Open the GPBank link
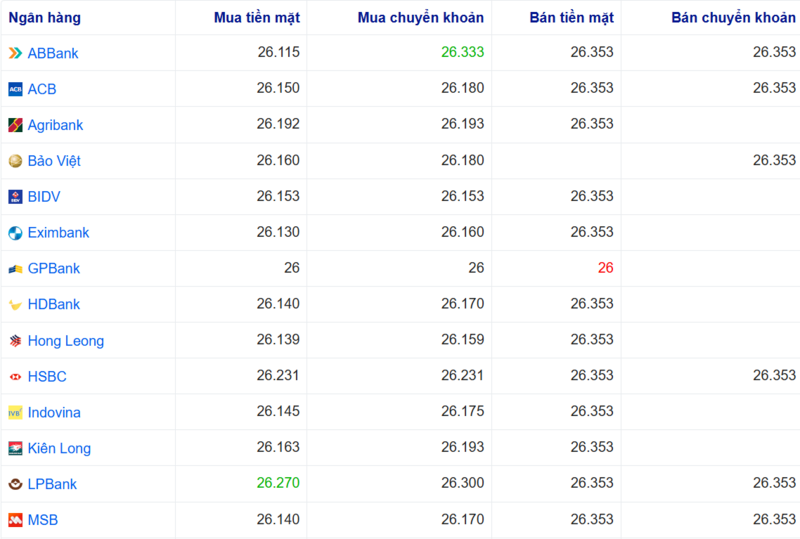 tap(54, 269)
